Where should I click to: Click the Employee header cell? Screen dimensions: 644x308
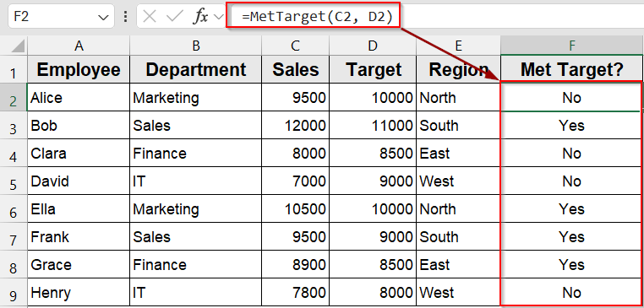[x=79, y=70]
